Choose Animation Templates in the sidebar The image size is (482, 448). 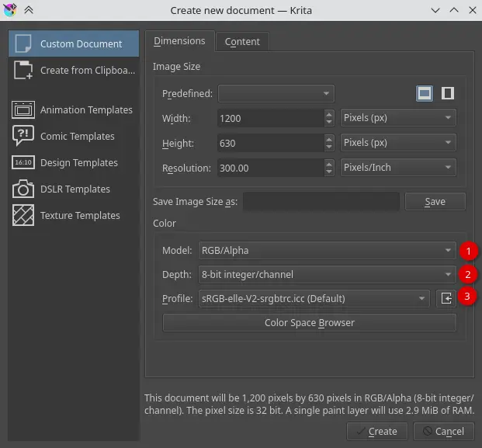[74, 109]
